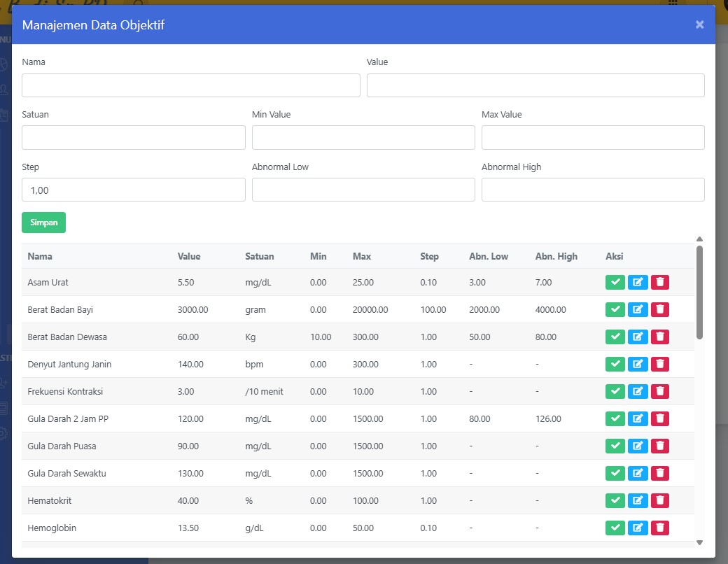
Task: Edit the Hemoglobin entry
Action: 638,528
